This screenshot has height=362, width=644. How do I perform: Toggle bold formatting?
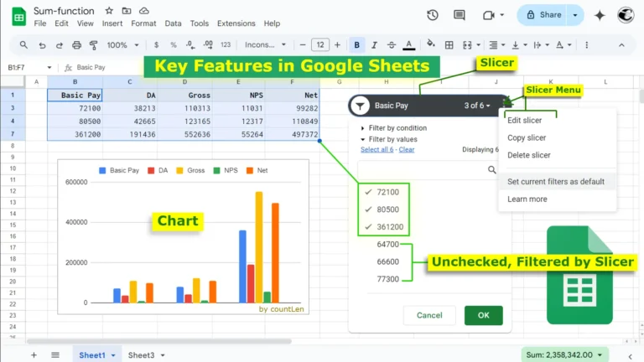(x=356, y=45)
